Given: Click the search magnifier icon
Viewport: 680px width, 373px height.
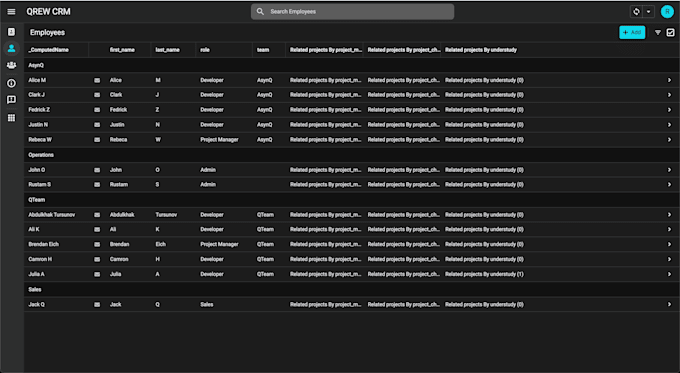Looking at the screenshot, I should 260,12.
